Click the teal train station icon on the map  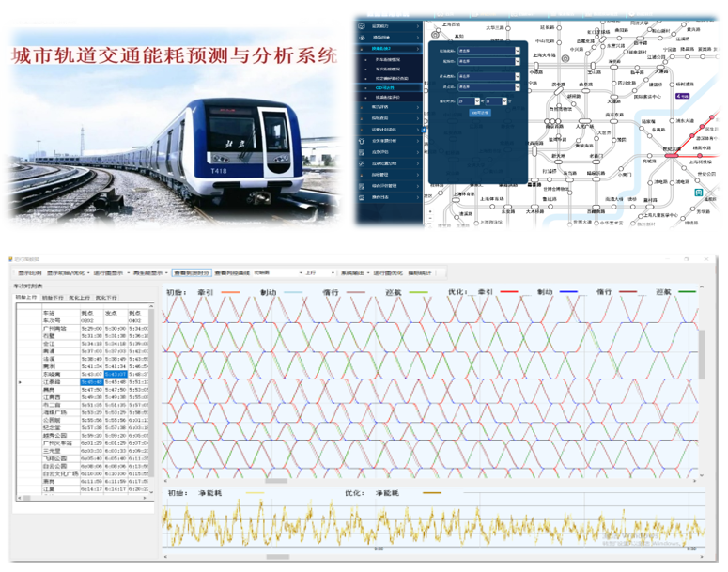point(698,191)
